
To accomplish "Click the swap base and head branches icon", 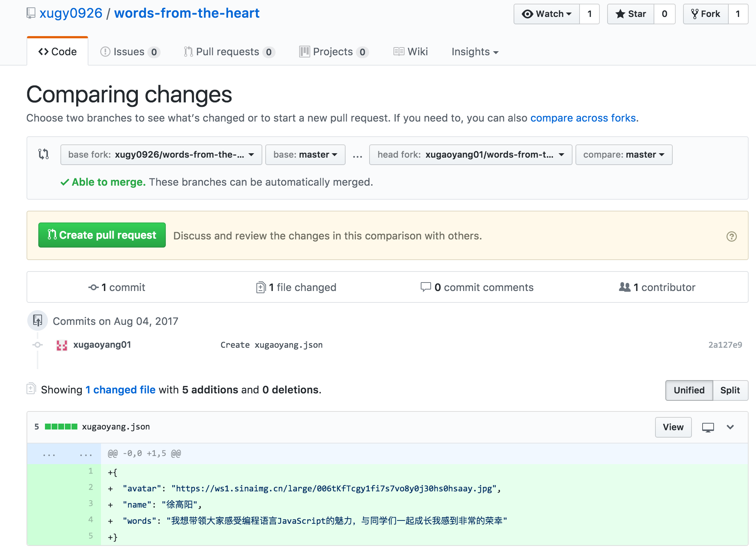I will (x=43, y=154).
